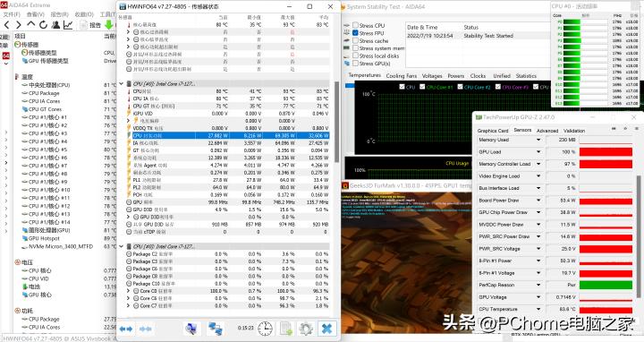Open the 查看(V) menu in AIDA64
Viewport: 644px width, 342px height.
point(35,14)
